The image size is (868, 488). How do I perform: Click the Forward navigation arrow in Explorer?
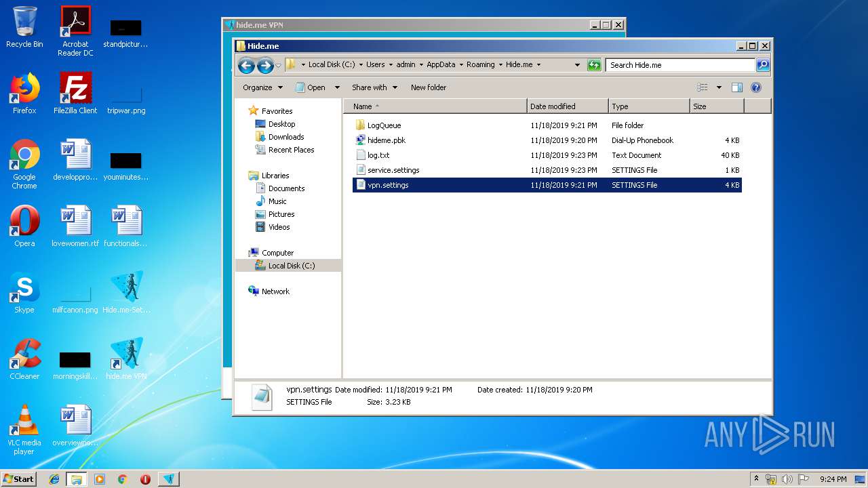pos(265,65)
